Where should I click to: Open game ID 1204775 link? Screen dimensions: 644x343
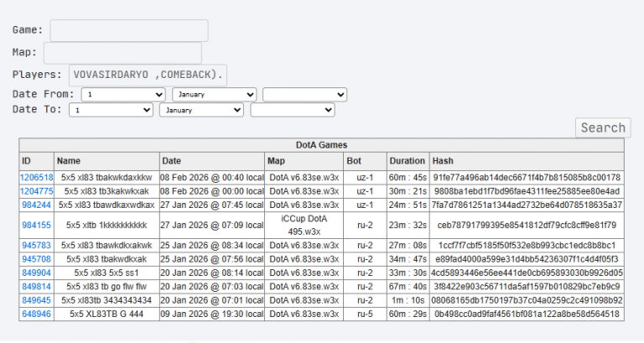tap(37, 191)
